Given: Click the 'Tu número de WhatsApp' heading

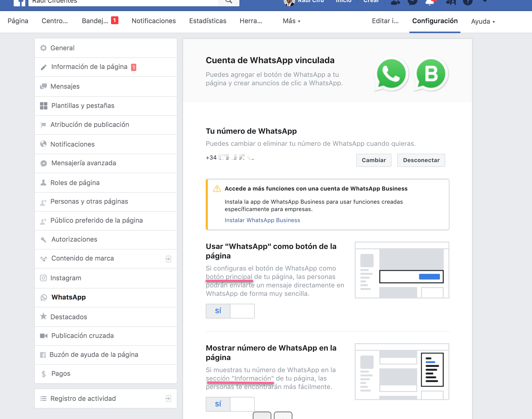Looking at the screenshot, I should [x=251, y=131].
